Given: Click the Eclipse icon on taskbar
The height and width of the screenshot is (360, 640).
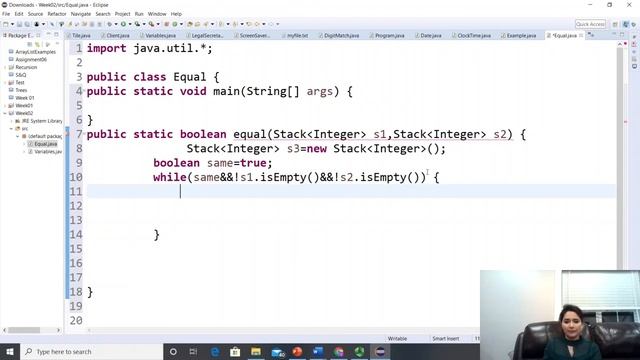Looking at the screenshot, I should click(x=380, y=351).
